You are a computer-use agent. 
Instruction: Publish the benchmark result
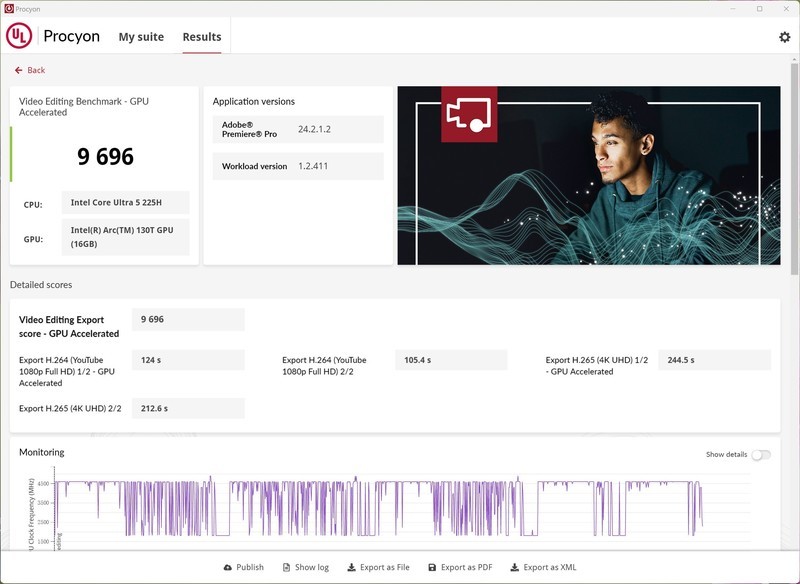[243, 567]
